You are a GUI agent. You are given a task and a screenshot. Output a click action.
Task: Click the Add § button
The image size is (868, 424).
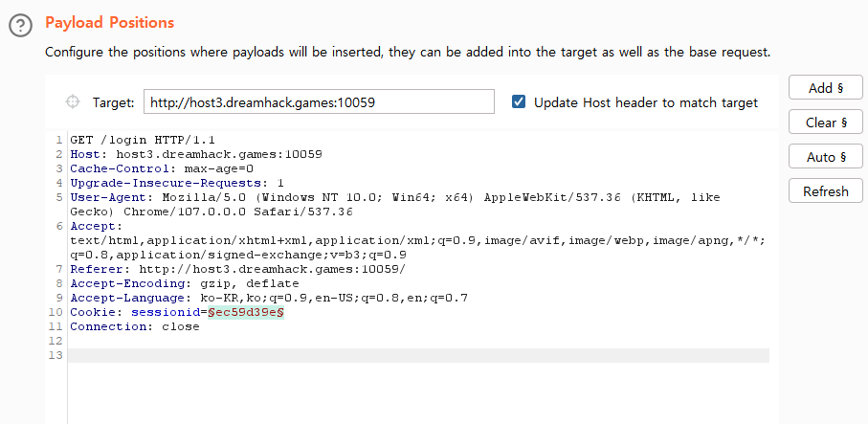pyautogui.click(x=825, y=87)
